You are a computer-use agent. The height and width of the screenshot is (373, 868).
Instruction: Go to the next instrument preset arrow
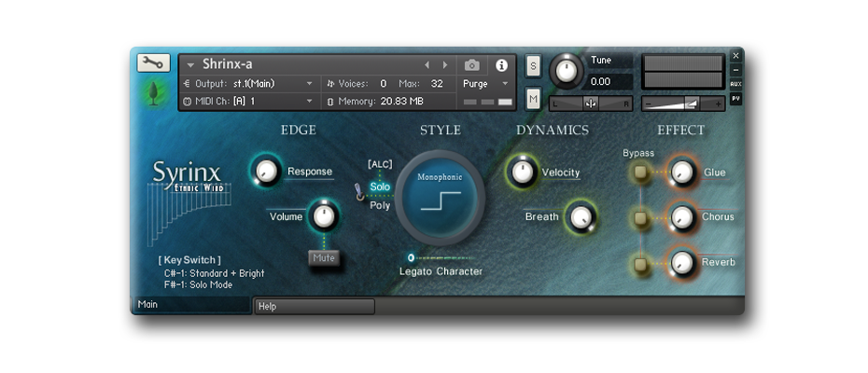click(444, 65)
